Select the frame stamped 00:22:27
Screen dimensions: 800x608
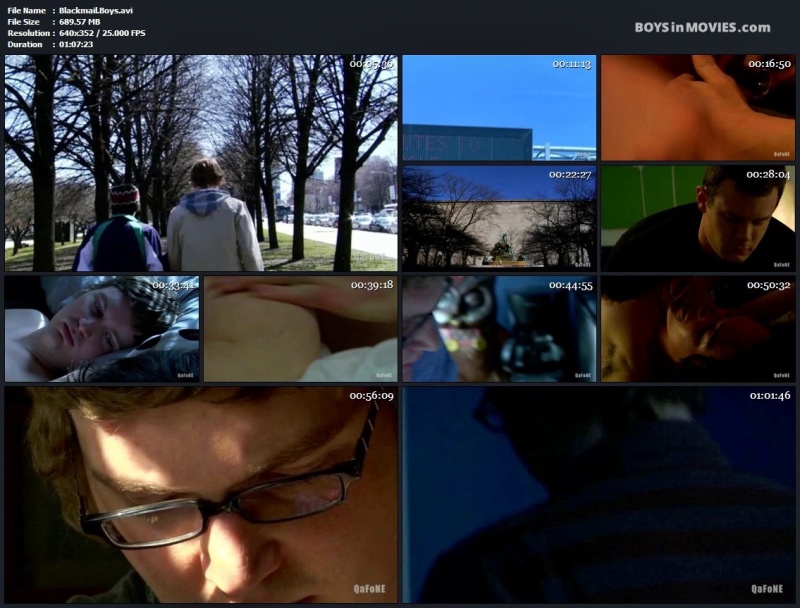pyautogui.click(x=499, y=218)
